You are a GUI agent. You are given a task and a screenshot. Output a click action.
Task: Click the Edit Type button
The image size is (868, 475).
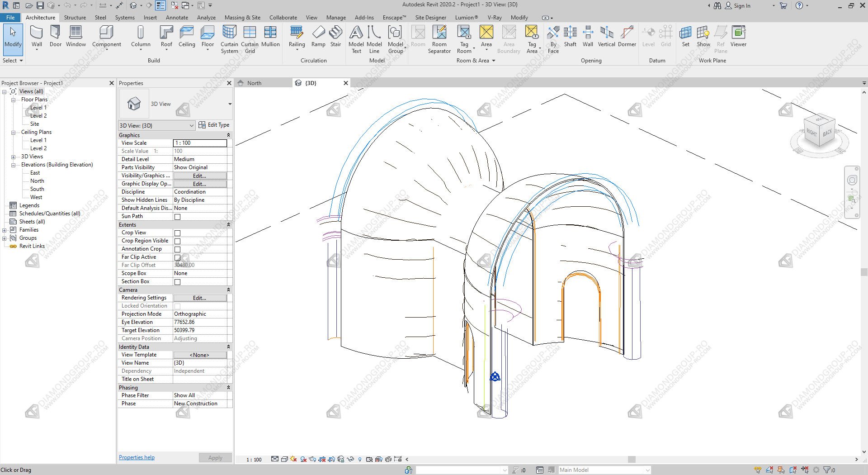[x=214, y=125]
